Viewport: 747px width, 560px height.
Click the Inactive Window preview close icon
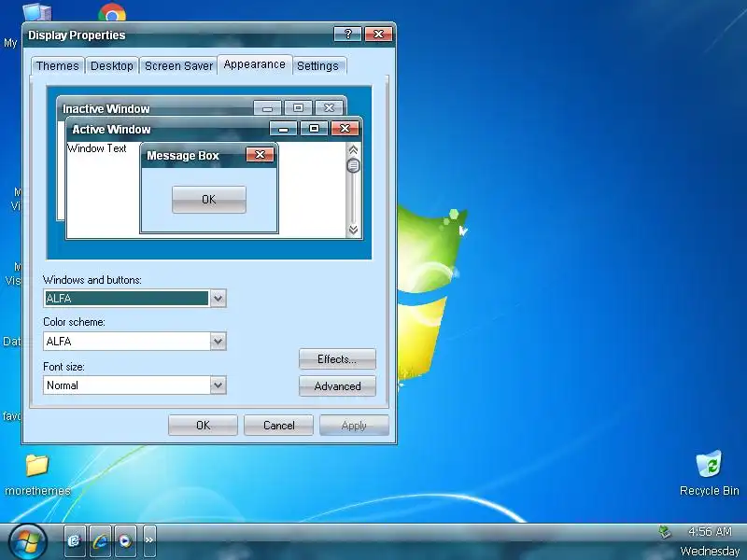[x=330, y=108]
